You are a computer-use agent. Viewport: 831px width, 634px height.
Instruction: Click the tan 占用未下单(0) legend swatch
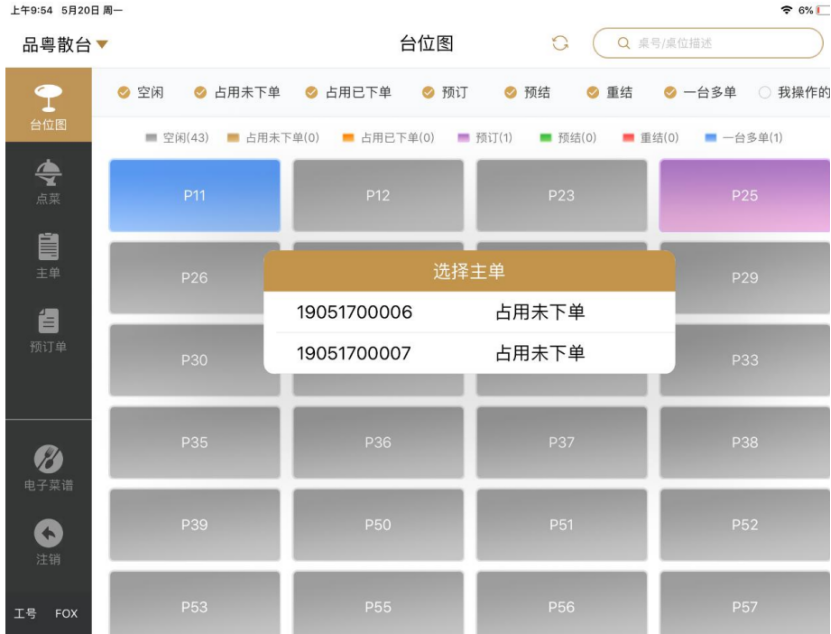click(233, 138)
